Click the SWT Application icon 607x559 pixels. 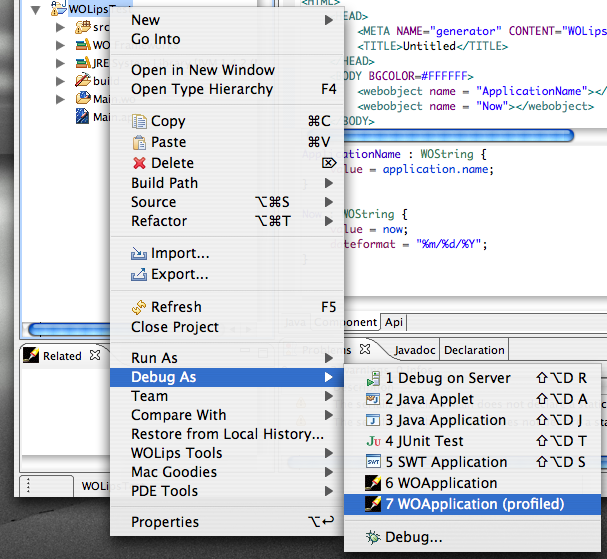373,462
